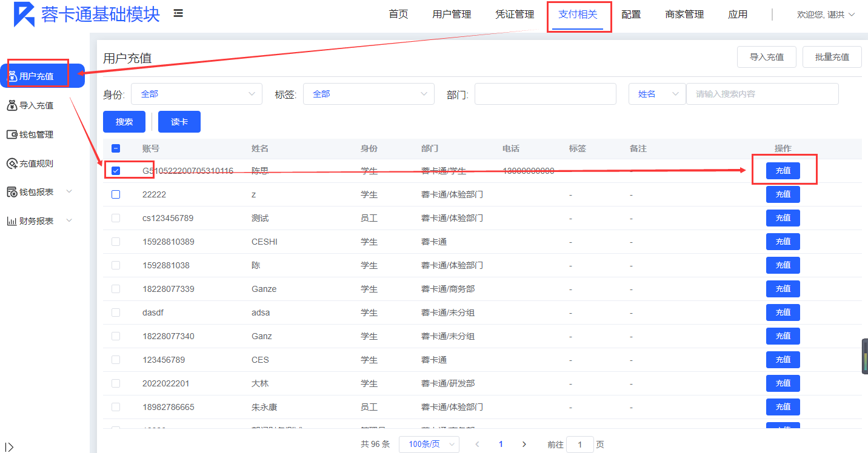This screenshot has width=868, height=453.
Task: Click the 批量充值 button
Action: point(832,57)
